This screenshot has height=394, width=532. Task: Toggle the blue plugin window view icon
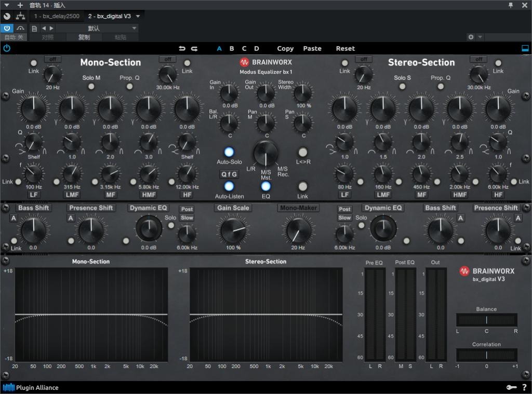[x=525, y=48]
